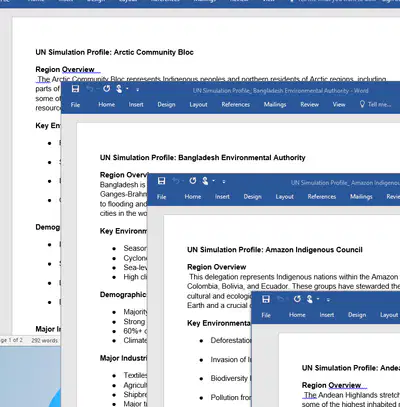Click Page 1 of 2 status indicator
400x407 pixels.
click(x=11, y=340)
